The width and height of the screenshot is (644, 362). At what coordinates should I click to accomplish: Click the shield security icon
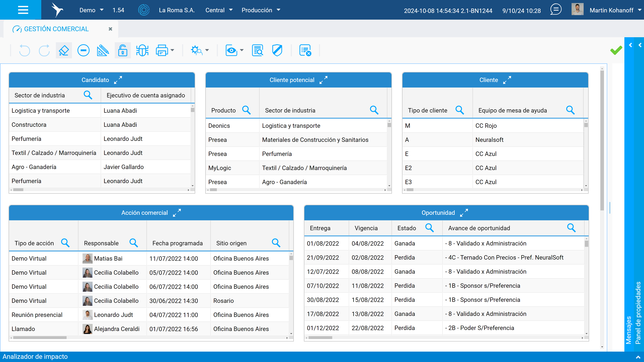tap(277, 50)
